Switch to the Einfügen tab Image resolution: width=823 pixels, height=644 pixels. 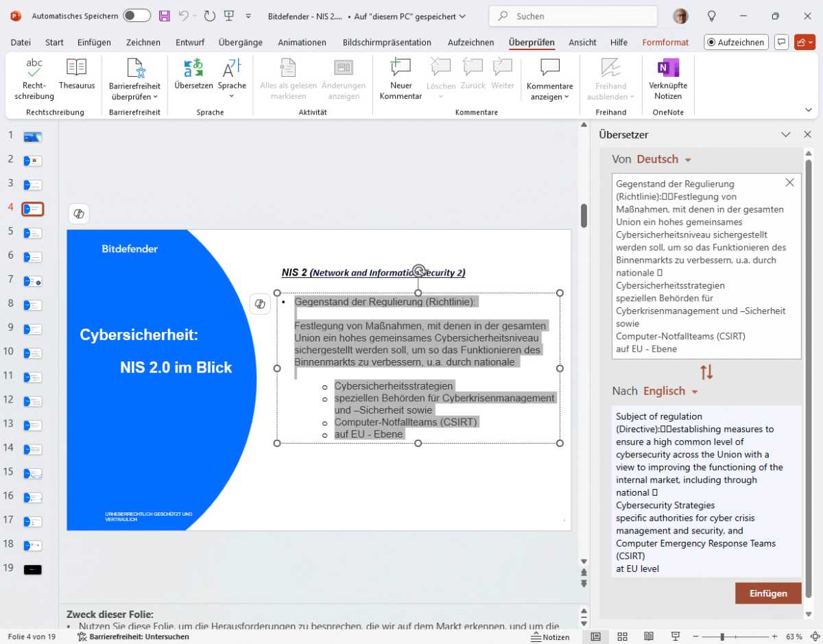click(94, 43)
